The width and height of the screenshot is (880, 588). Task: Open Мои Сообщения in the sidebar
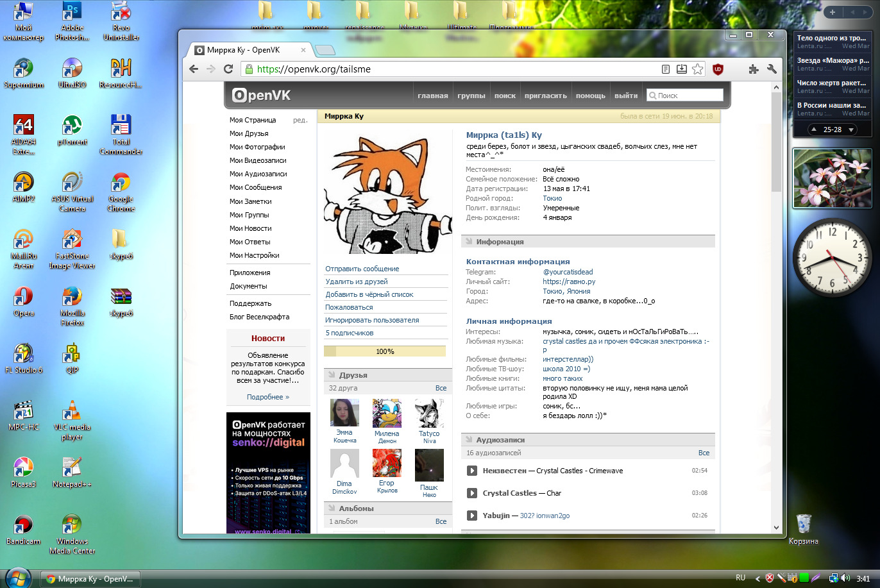coord(256,187)
